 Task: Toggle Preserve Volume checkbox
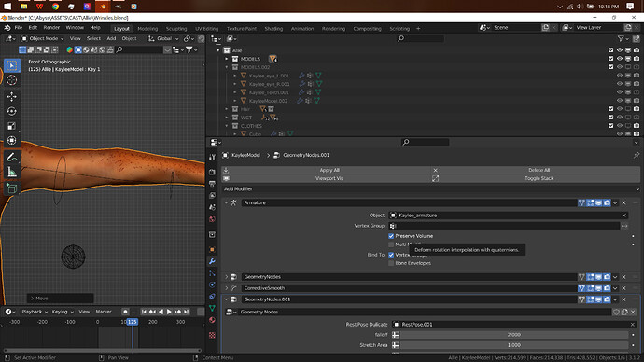click(x=391, y=236)
